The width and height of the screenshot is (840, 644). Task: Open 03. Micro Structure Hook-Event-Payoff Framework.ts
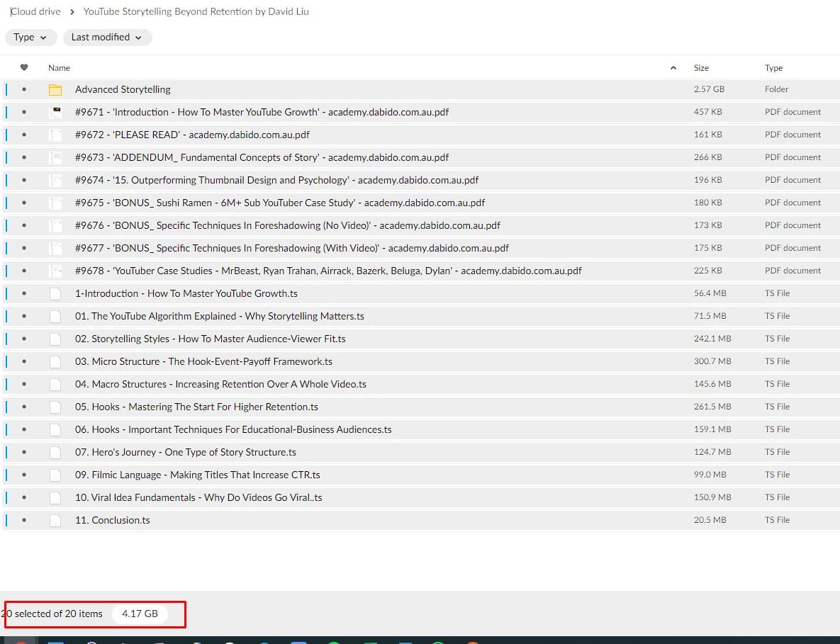coord(203,361)
